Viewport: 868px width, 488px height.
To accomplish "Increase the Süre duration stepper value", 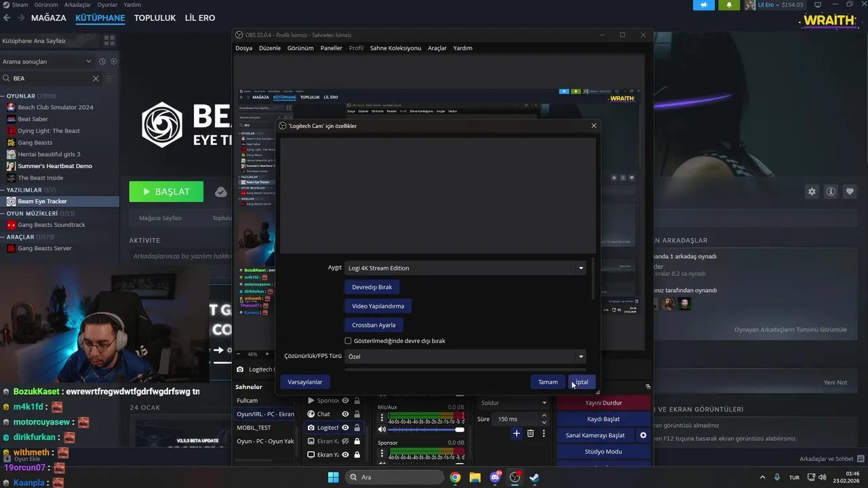I will [544, 416].
